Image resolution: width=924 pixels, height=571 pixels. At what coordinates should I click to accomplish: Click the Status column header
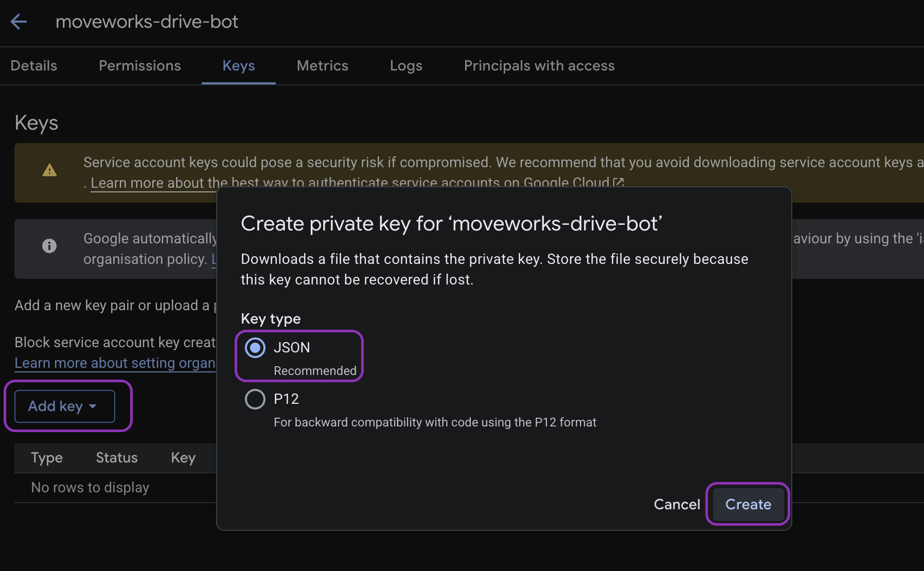tap(117, 458)
